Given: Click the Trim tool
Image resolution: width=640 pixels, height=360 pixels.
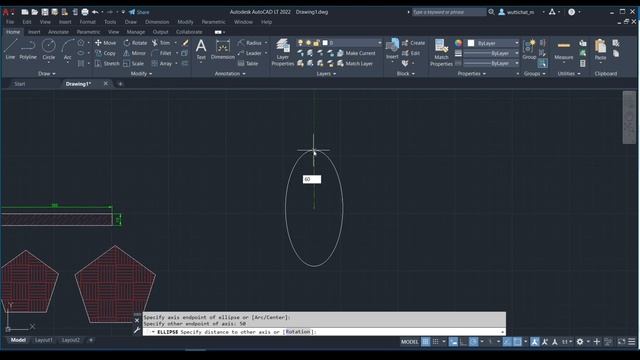Looking at the screenshot, I should click(161, 43).
